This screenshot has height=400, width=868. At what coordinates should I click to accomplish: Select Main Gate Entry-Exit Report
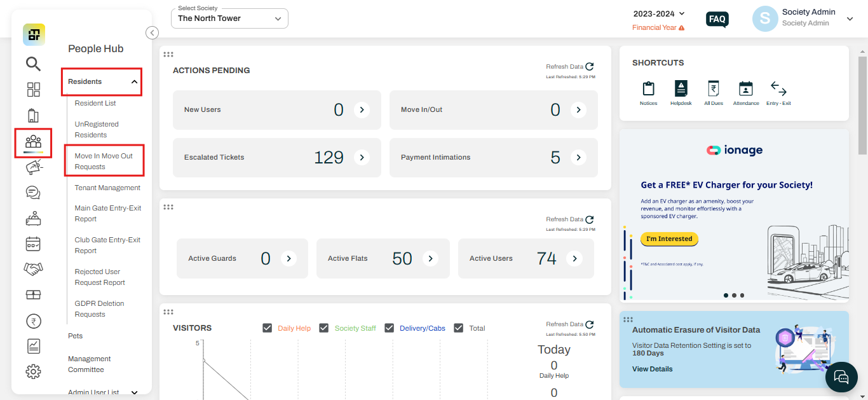108,214
